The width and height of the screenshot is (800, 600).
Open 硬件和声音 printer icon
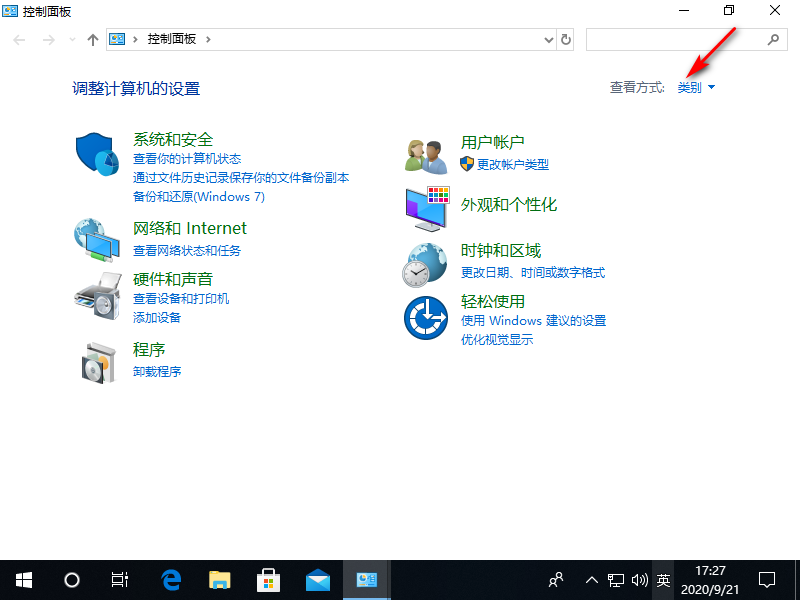(96, 295)
